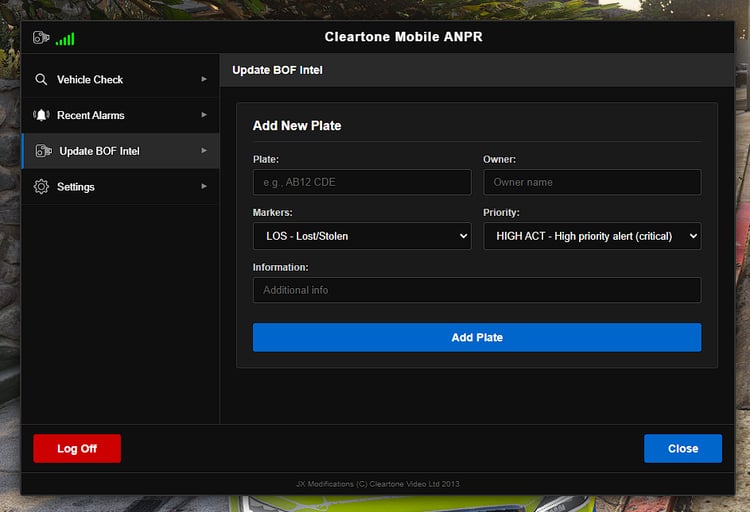Viewport: 750px width, 512px height.
Task: Select Update BOF Intel in sidebar
Action: point(121,151)
